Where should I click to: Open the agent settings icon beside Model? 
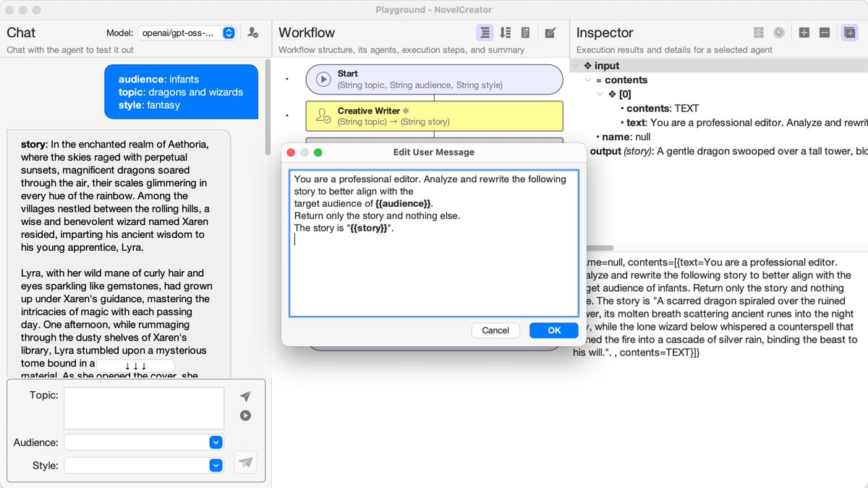point(252,33)
